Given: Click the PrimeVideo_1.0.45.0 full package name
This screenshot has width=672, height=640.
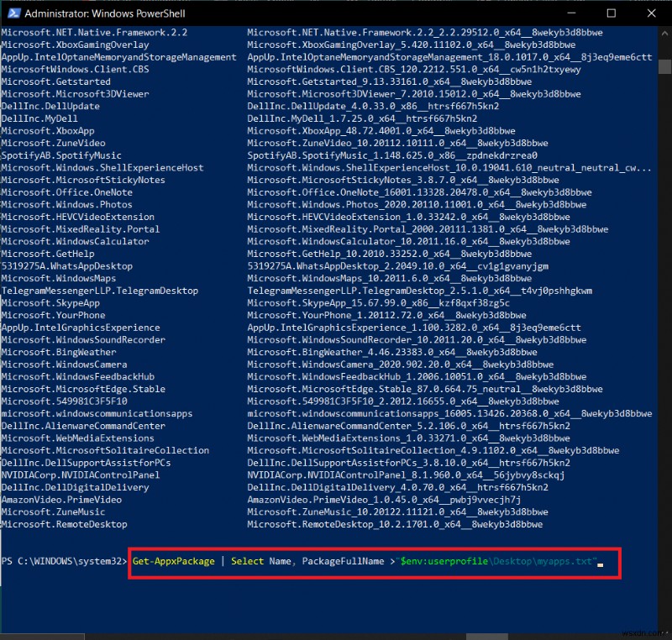Looking at the screenshot, I should point(384,500).
